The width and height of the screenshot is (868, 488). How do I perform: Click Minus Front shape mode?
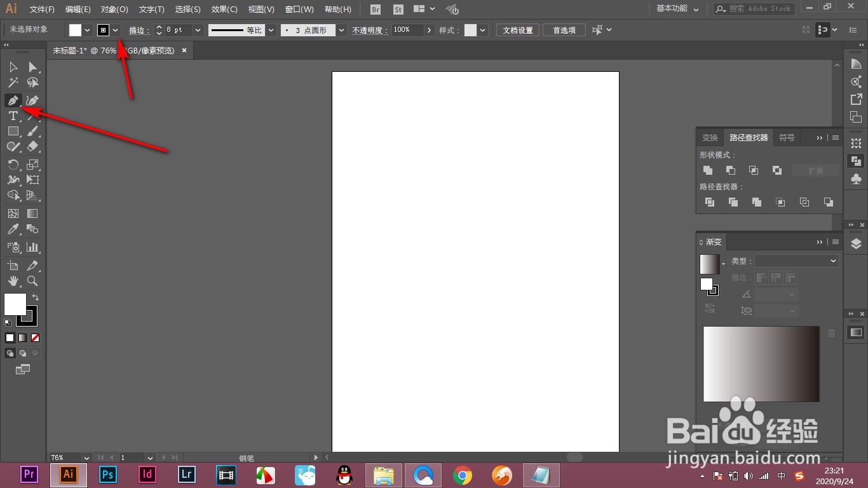coord(731,170)
